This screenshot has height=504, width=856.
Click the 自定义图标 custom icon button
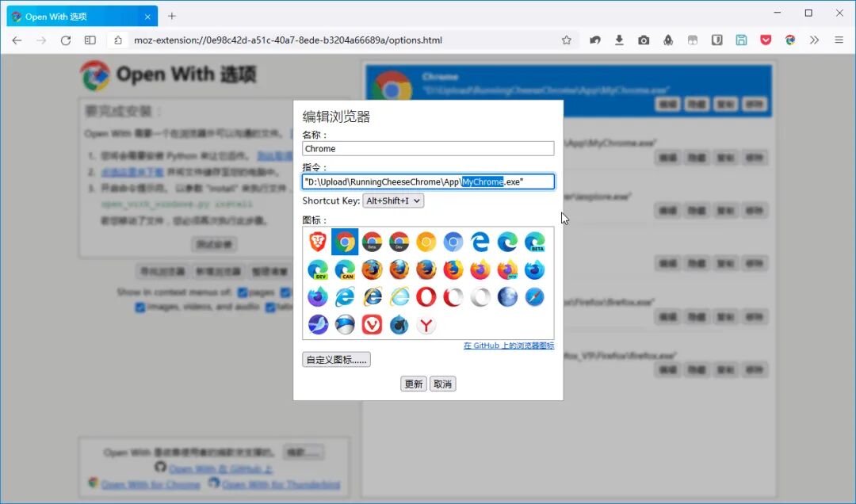pos(336,359)
